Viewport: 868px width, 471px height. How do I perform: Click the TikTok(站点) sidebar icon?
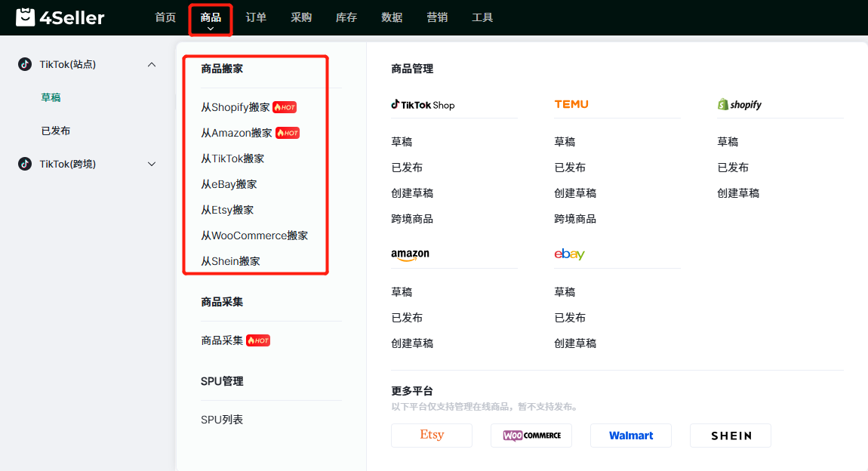[x=25, y=65]
